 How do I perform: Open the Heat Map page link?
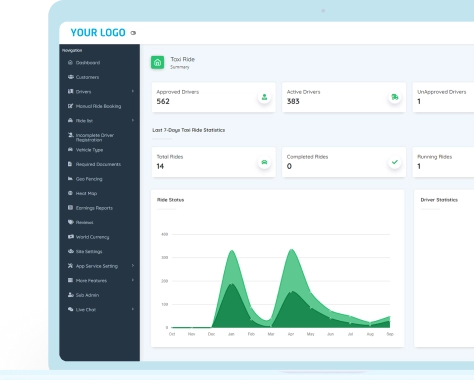(86, 193)
